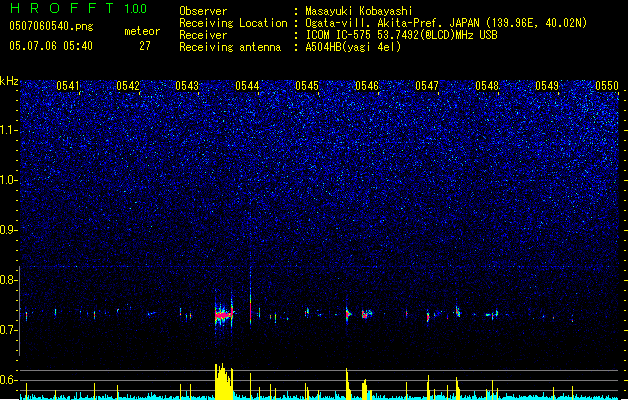The image size is (629, 400).
Task: Click the kHz axis unit label
Action: (9, 81)
